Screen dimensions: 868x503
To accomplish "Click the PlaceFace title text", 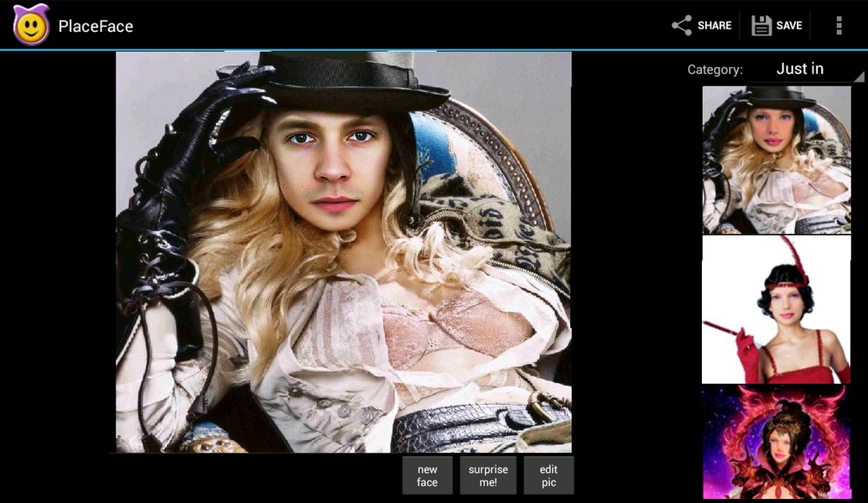I will point(96,26).
